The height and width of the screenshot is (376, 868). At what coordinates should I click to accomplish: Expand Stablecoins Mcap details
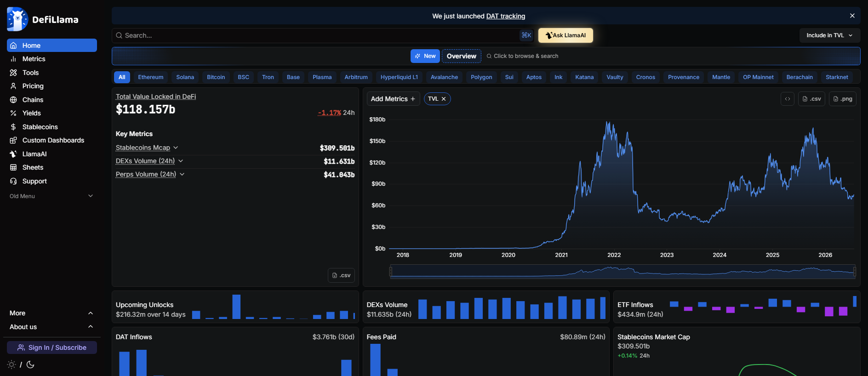[x=176, y=148]
